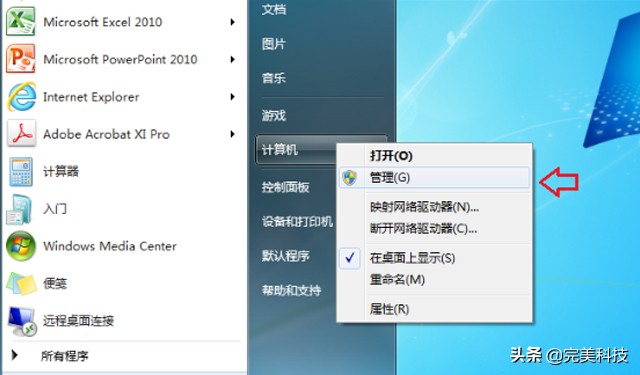Click the Windows Media Center label
Screen dimensions: 640x375
pyautogui.click(x=110, y=246)
